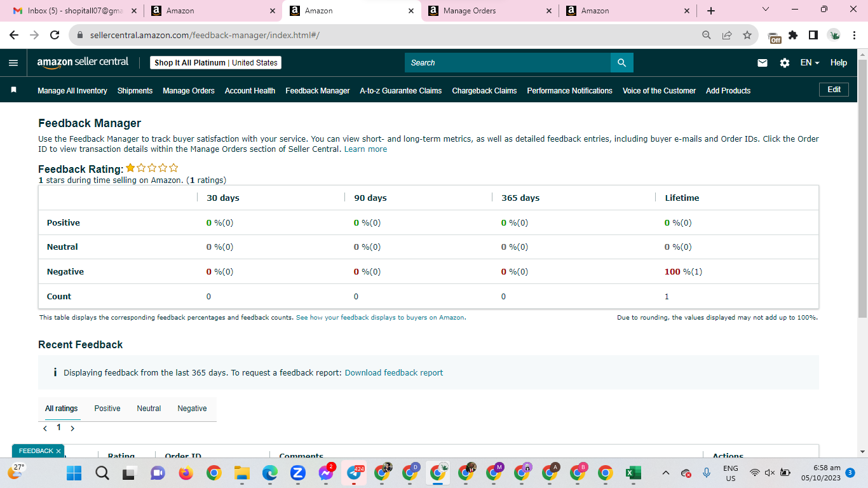This screenshot has width=868, height=488.
Task: Click the Amazon Seller Central logo
Action: [83, 62]
